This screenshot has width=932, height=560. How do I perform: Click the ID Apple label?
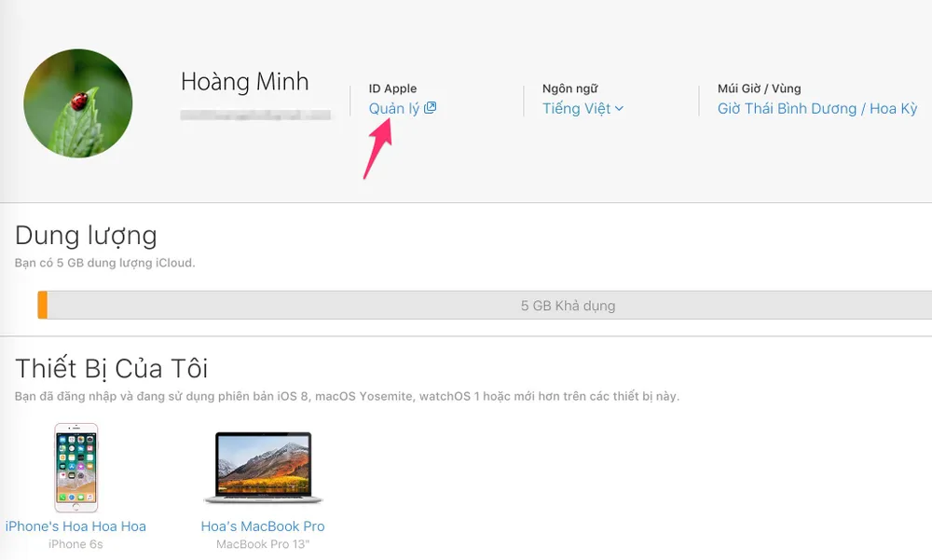tap(392, 89)
